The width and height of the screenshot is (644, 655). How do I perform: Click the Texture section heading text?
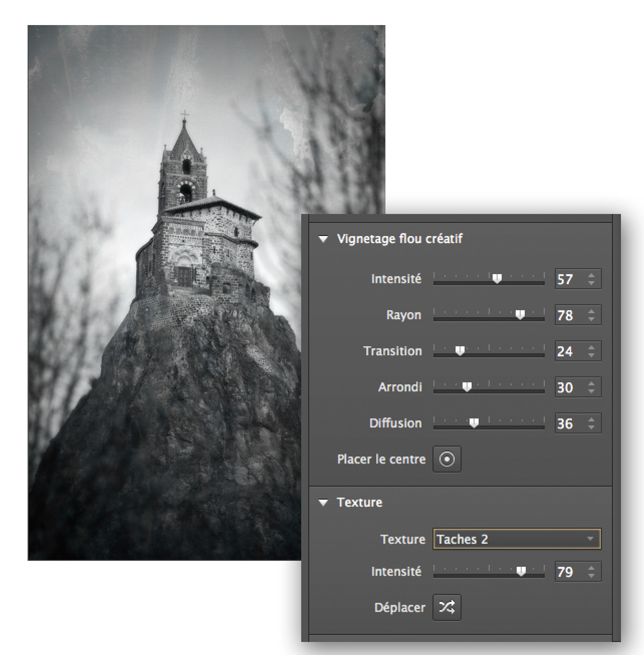[x=359, y=502]
